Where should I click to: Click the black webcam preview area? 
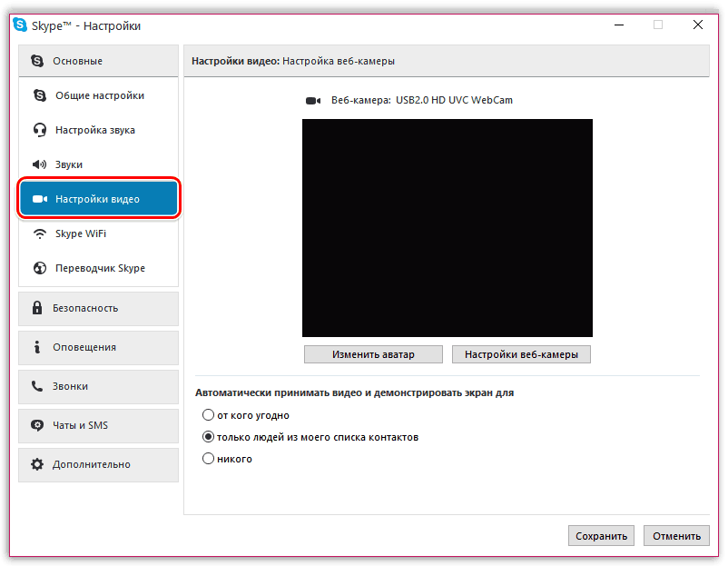(448, 228)
